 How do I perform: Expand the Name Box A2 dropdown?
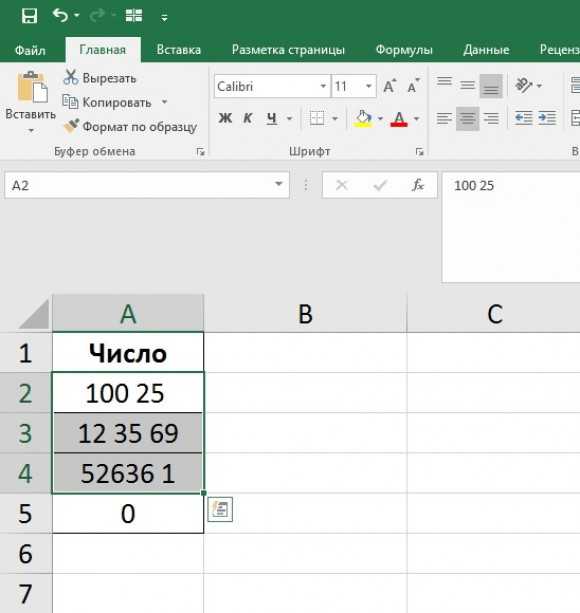click(x=278, y=184)
